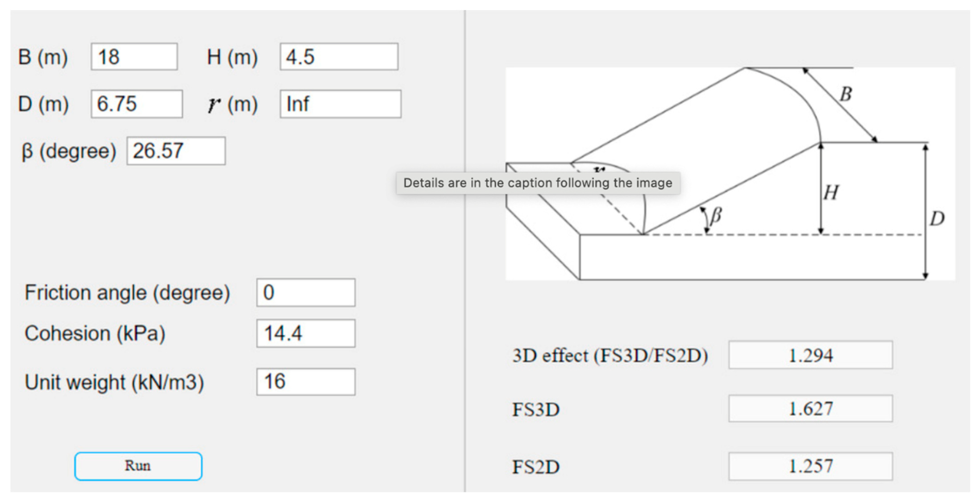Click the 3D effect result field
980x499 pixels.
pos(810,355)
